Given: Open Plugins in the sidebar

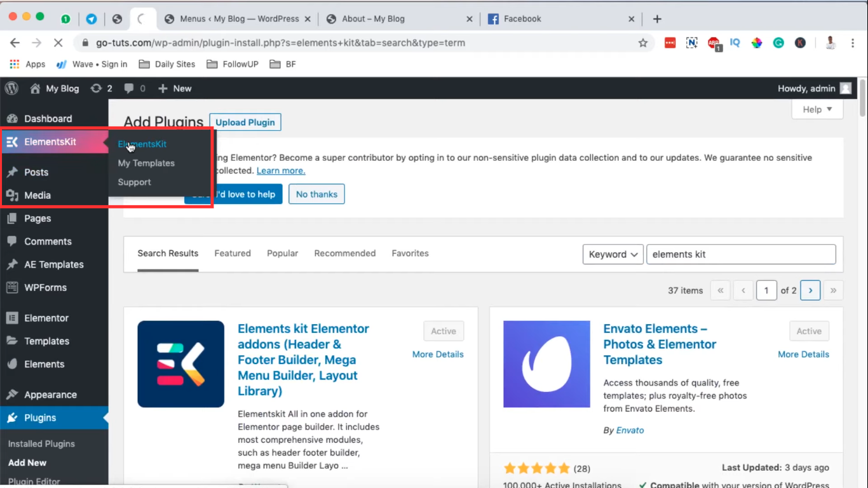Looking at the screenshot, I should point(54,417).
